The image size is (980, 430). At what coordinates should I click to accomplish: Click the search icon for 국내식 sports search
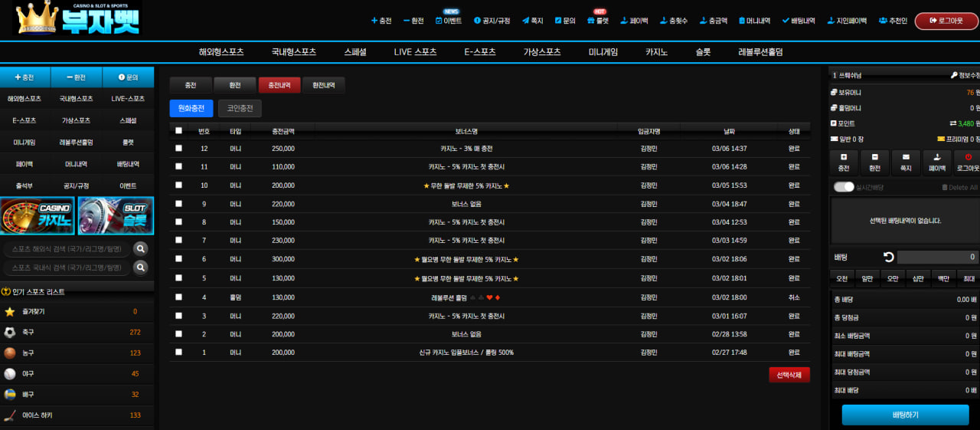[x=141, y=268]
